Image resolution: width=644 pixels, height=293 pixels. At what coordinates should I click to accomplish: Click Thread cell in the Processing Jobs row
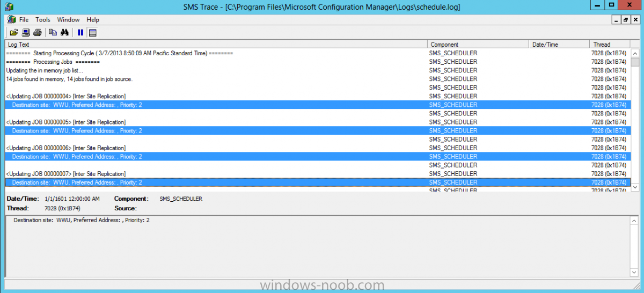(x=609, y=62)
